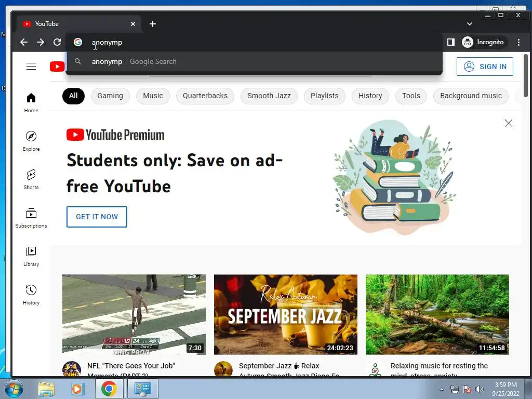
Task: Click the Chrome taskbar icon
Action: click(109, 389)
